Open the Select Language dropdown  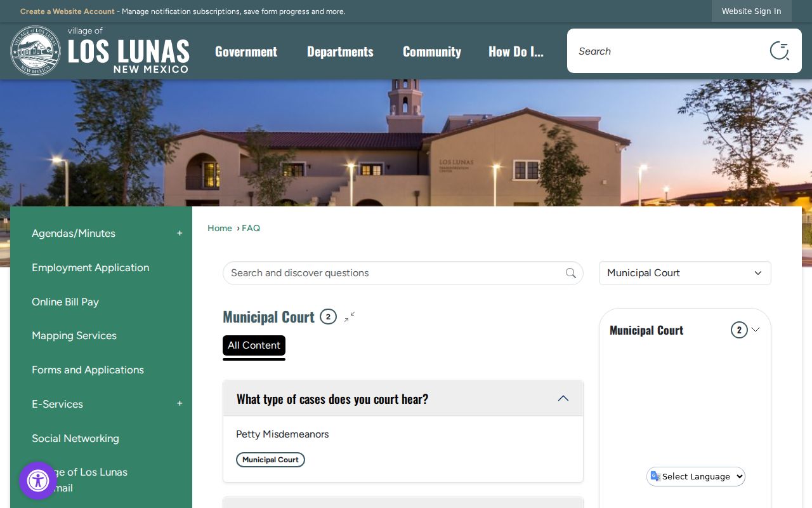coord(696,477)
